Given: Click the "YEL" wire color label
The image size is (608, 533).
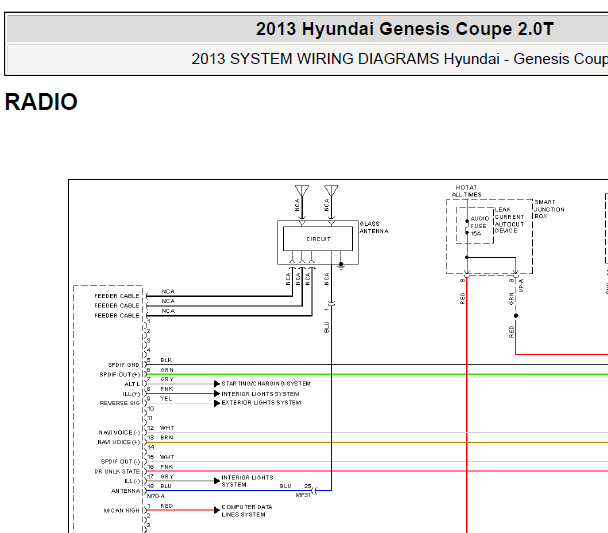Looking at the screenshot, I should click(166, 398).
